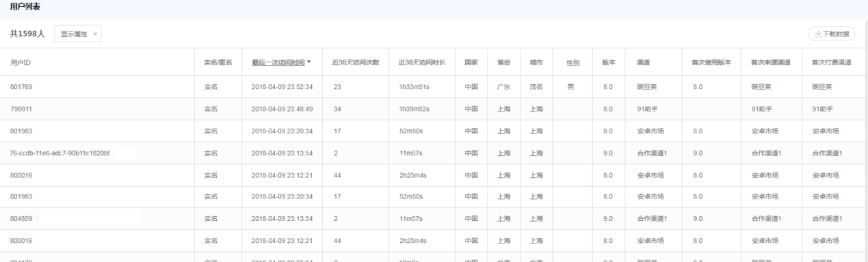The height and width of the screenshot is (262, 868).
Task: Click 渠道 cell 91助手 in row 799911
Action: tap(648, 109)
